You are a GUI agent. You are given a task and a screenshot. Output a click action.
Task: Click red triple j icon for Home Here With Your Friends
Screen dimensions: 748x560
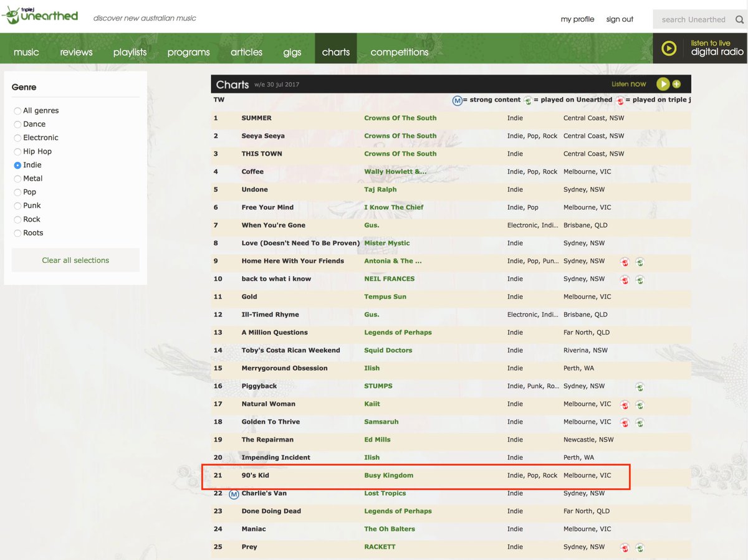(x=625, y=262)
